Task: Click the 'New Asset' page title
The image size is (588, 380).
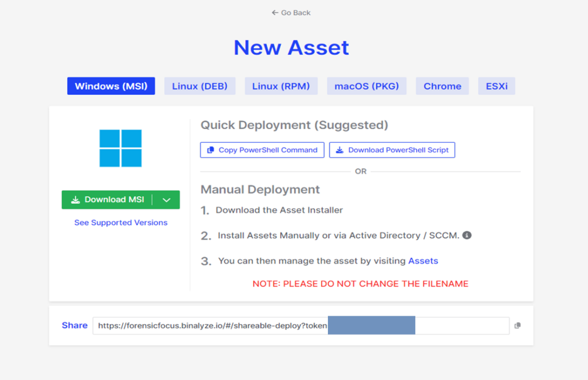Action: point(291,48)
